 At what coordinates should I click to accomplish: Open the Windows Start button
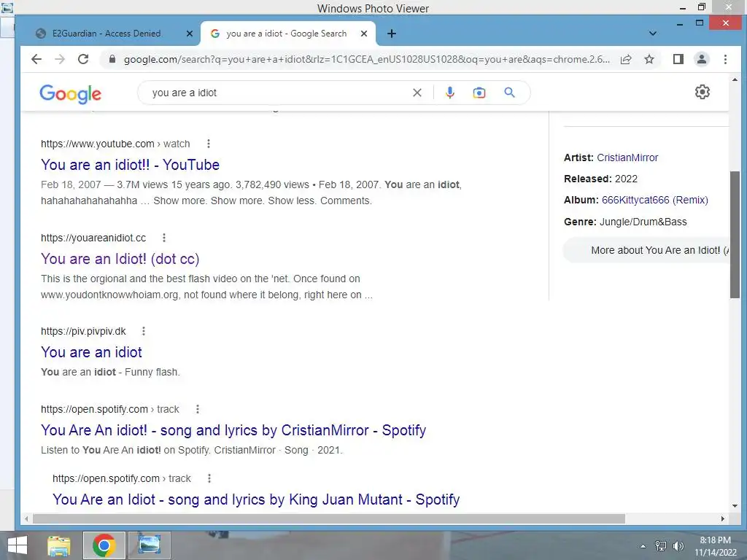click(18, 545)
